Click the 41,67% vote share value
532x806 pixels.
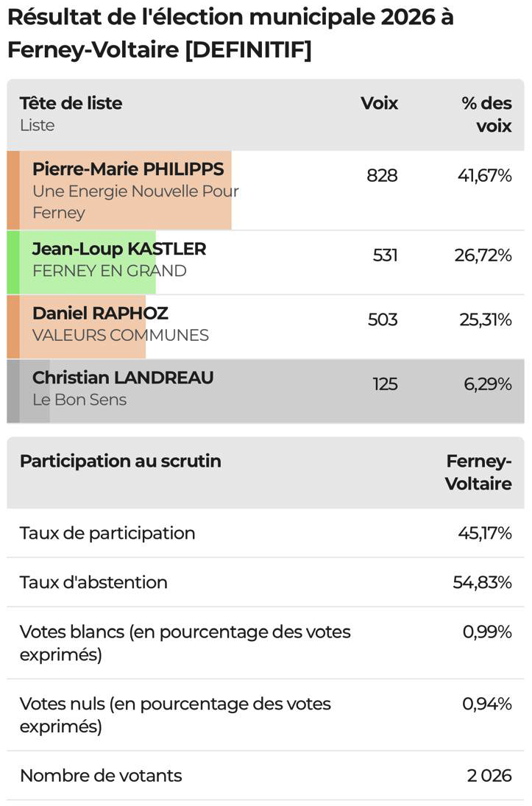(x=483, y=176)
